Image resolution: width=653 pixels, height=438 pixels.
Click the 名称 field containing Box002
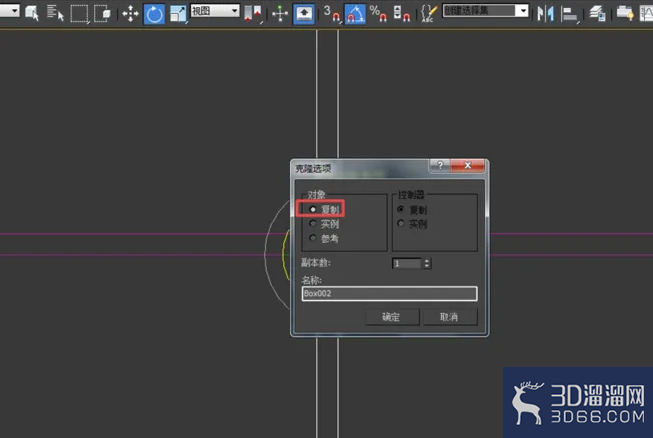389,294
